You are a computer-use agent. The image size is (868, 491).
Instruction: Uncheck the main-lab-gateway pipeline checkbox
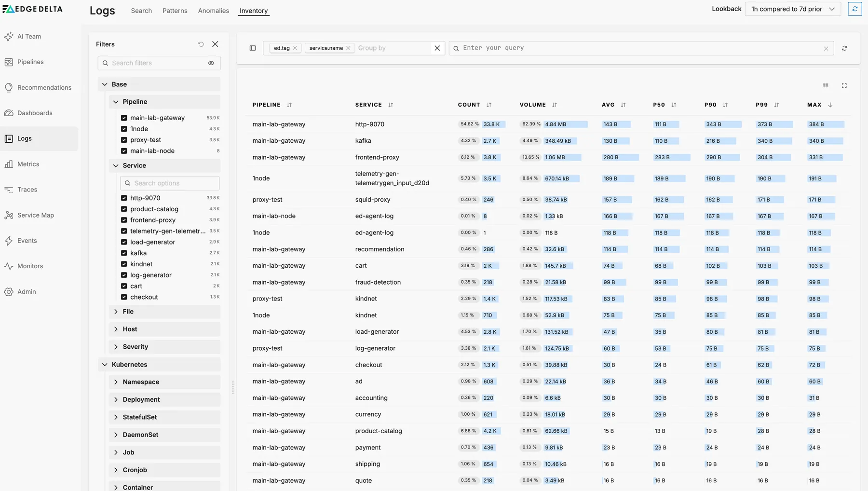coord(124,118)
